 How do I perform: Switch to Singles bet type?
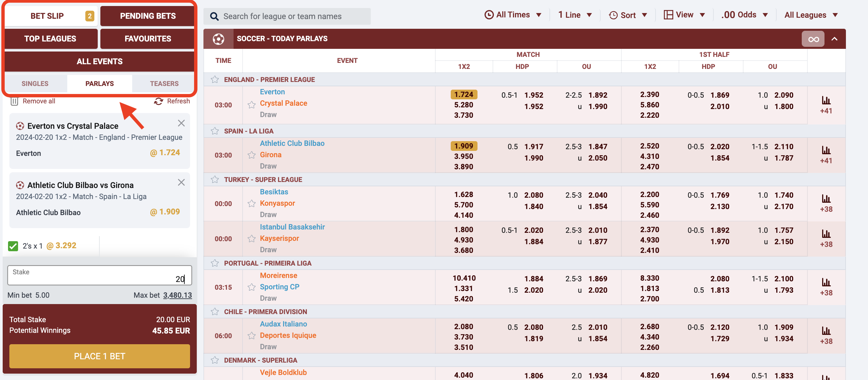pyautogui.click(x=35, y=84)
